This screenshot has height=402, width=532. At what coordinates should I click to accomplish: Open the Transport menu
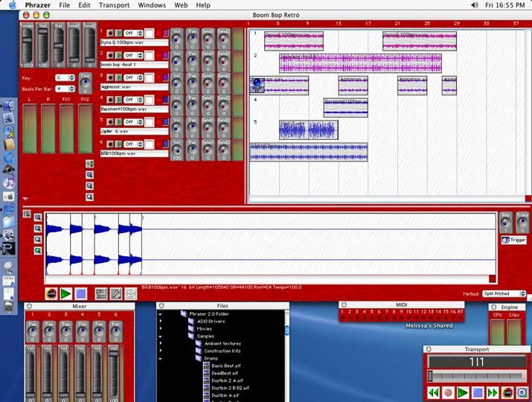click(114, 5)
